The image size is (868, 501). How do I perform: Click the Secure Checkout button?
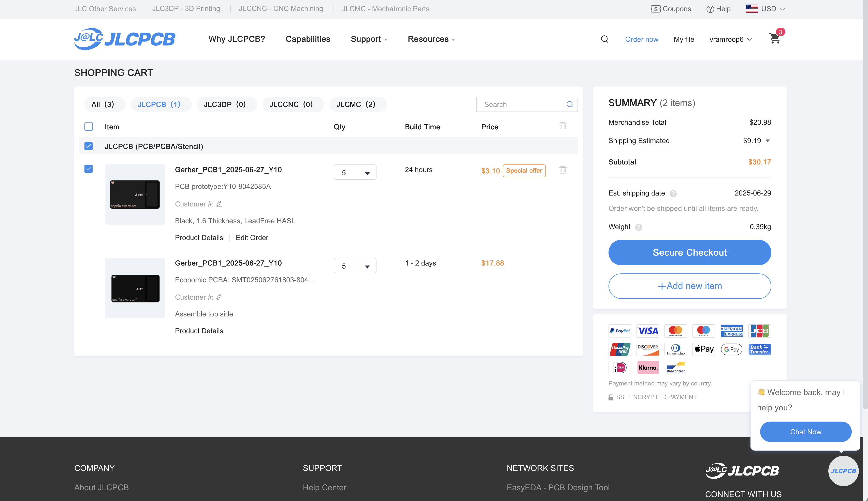tap(689, 253)
